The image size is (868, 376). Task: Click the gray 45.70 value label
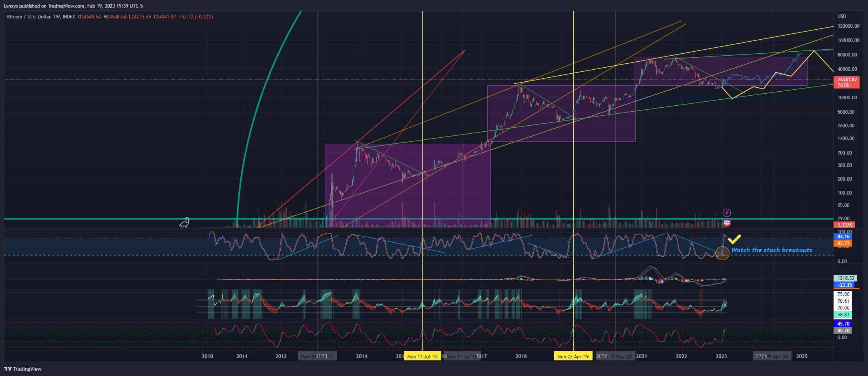coord(843,331)
